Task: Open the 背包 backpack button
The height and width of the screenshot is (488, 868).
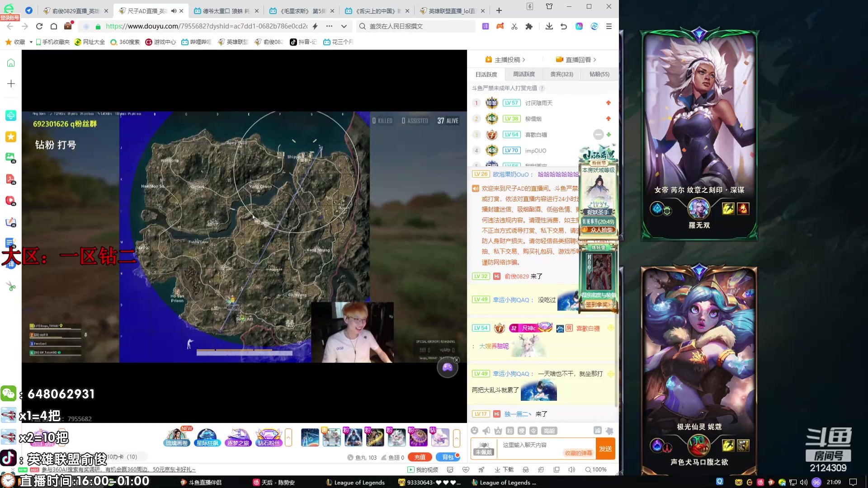Action: coord(448,457)
